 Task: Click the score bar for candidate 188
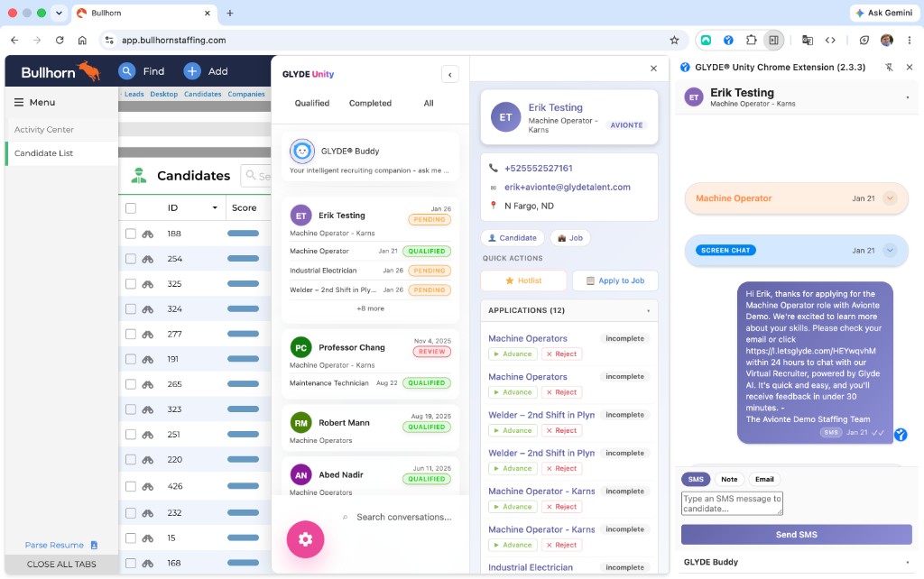(x=243, y=234)
